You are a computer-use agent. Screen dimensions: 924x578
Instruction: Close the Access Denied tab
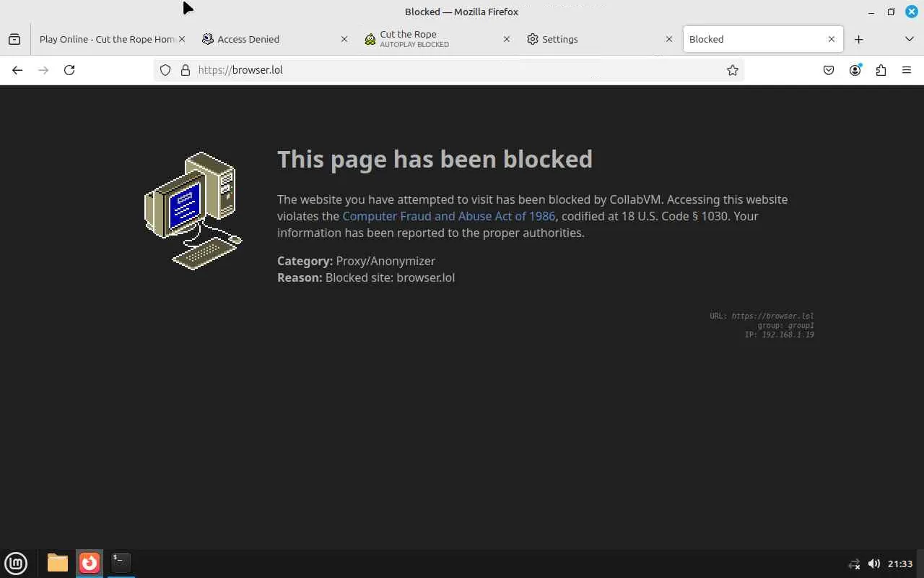(344, 39)
